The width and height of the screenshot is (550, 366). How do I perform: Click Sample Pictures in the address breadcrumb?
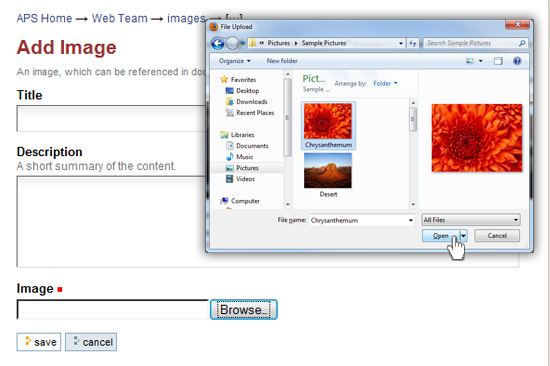324,43
